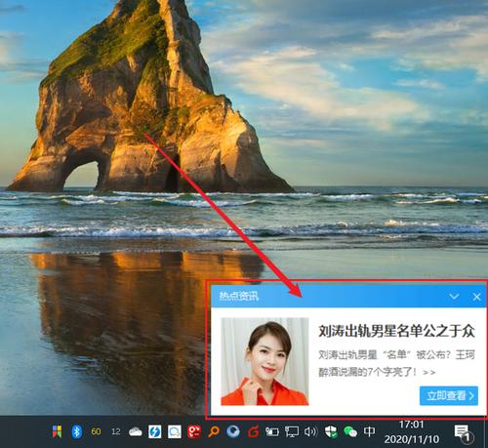Click the volume speaker icon
The image size is (488, 448).
(310, 431)
